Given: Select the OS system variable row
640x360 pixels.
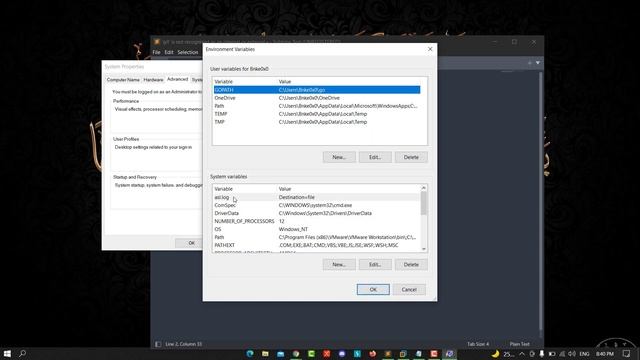Looking at the screenshot, I should coord(317,229).
